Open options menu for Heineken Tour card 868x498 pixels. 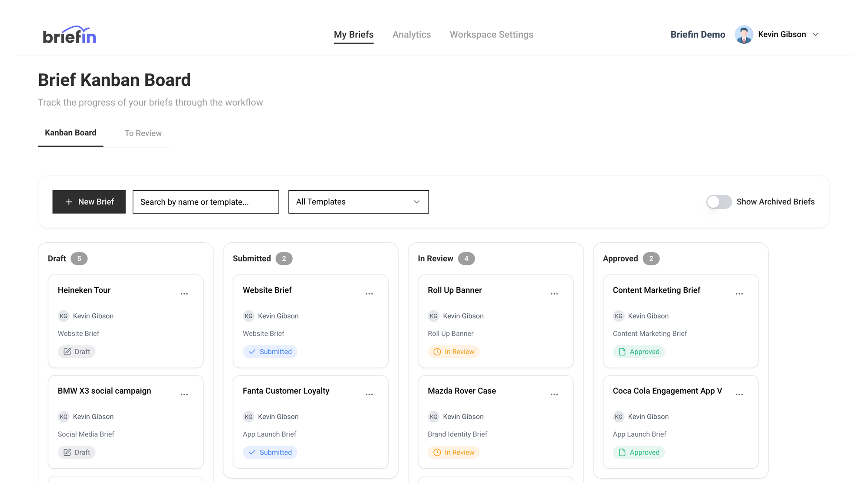(184, 294)
